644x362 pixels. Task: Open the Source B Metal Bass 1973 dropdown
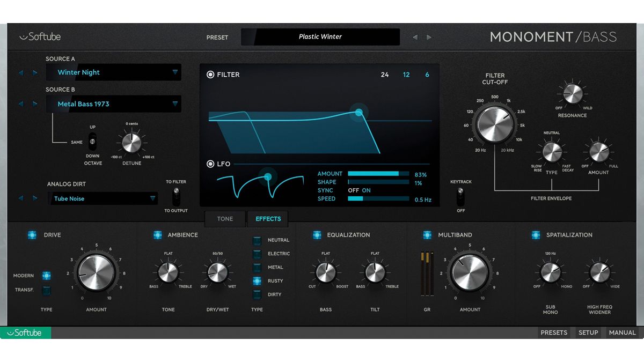pyautogui.click(x=113, y=104)
